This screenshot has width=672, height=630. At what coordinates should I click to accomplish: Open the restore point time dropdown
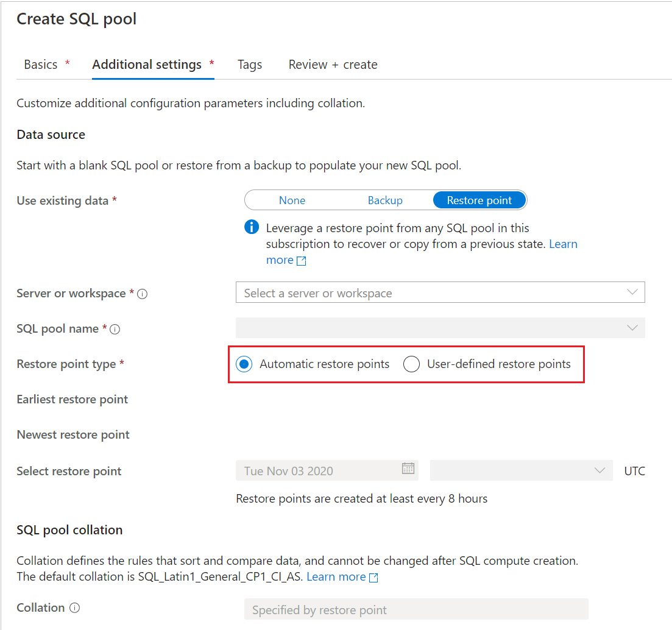(x=521, y=470)
